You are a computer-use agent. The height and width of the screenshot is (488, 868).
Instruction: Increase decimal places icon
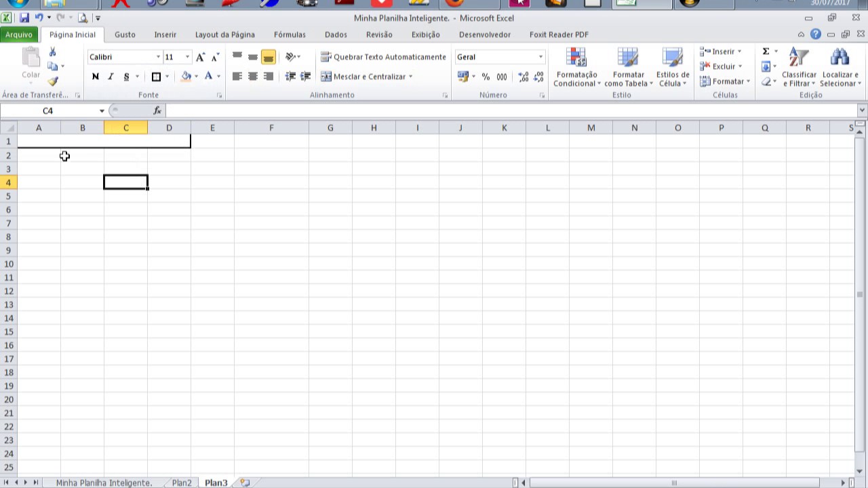coord(523,77)
